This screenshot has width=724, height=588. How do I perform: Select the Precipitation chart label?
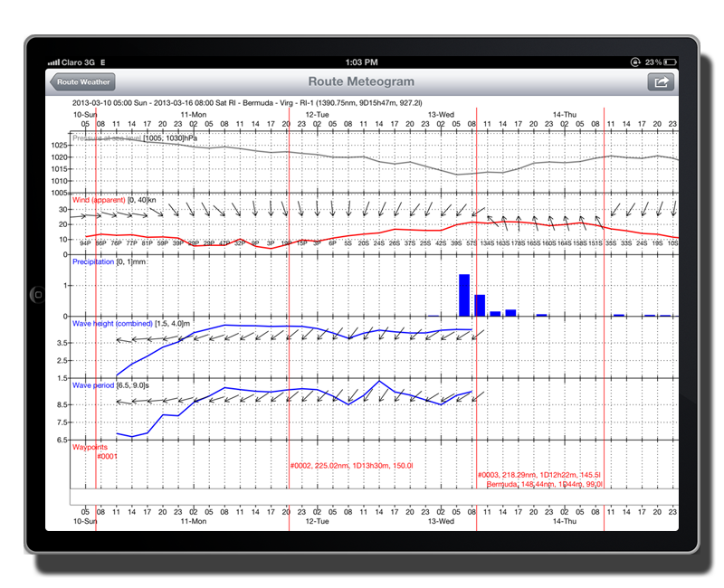pyautogui.click(x=93, y=261)
